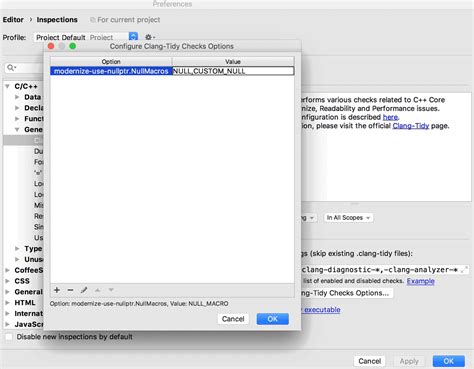
Task: Click the Inspections breadcrumb item
Action: pos(57,20)
